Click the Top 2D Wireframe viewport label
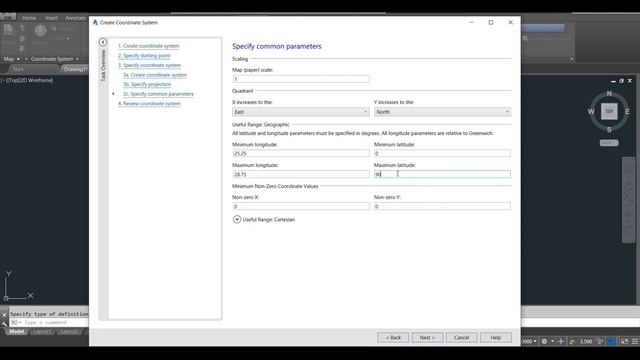 [x=28, y=80]
